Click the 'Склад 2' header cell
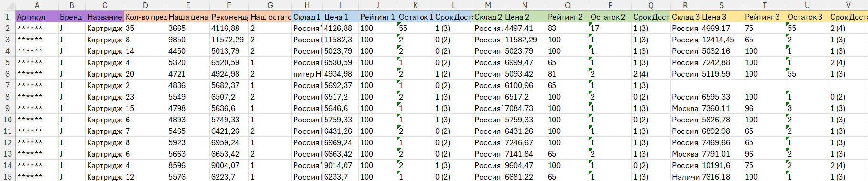This screenshot has height=181, width=868. (x=488, y=17)
